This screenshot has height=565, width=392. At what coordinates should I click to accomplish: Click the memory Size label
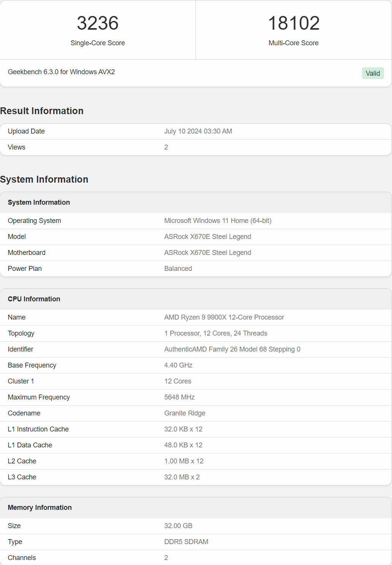(x=14, y=526)
